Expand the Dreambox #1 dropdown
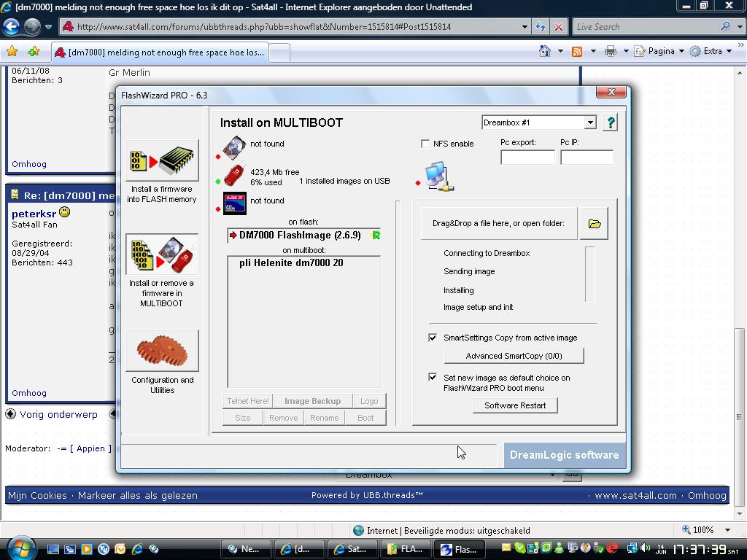Viewport: 747px width, 560px height. coord(589,122)
